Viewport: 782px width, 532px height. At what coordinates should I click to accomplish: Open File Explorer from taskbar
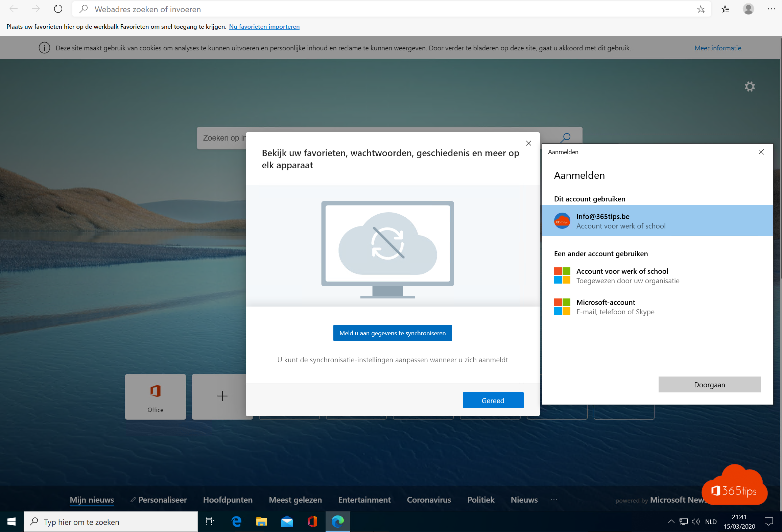point(261,522)
